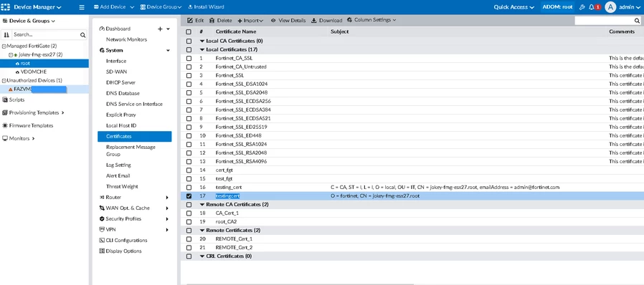Click the Provisioning Templates icon
Viewport: 644px width, 285px height.
point(5,112)
